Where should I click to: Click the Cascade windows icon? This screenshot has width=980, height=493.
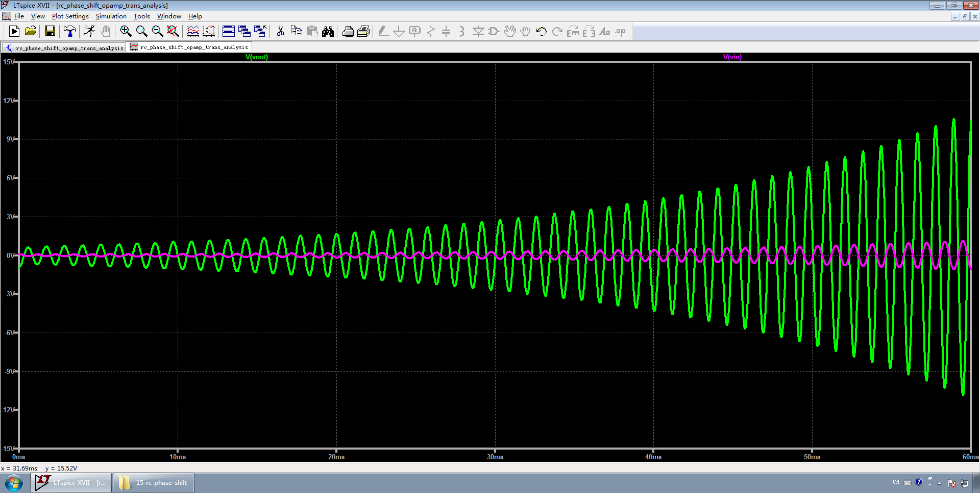[x=244, y=32]
